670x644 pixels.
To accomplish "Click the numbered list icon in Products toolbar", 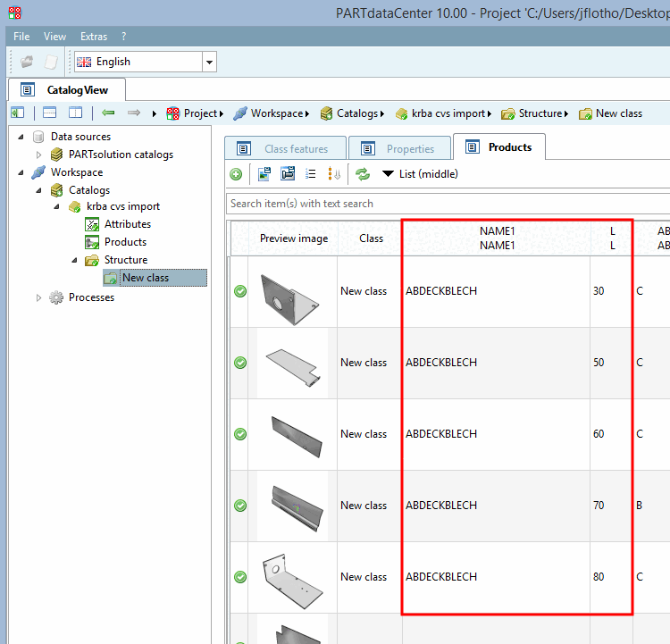I will pyautogui.click(x=311, y=174).
